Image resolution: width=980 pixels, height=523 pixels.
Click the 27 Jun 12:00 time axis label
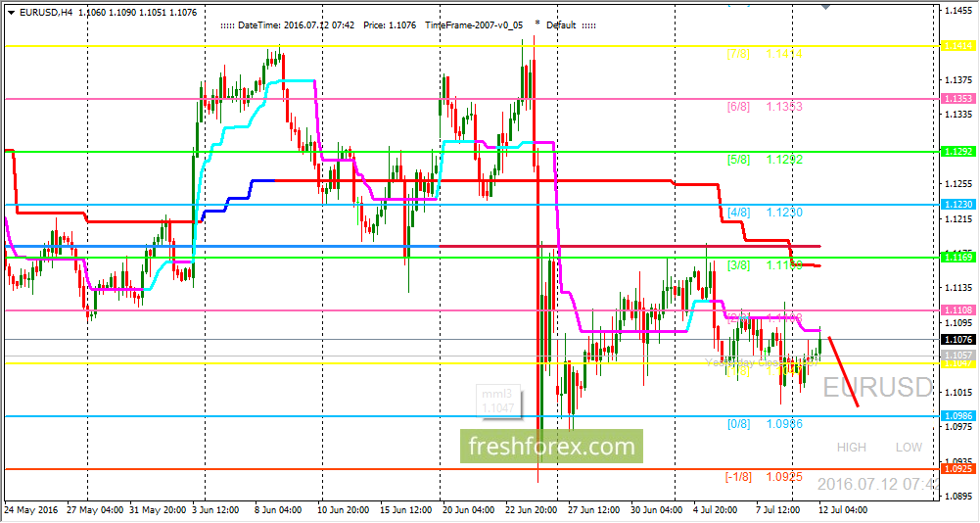pyautogui.click(x=592, y=510)
